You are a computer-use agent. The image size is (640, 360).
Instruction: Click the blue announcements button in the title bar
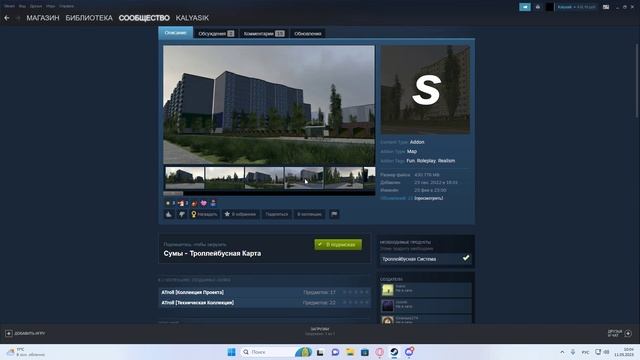click(x=525, y=7)
